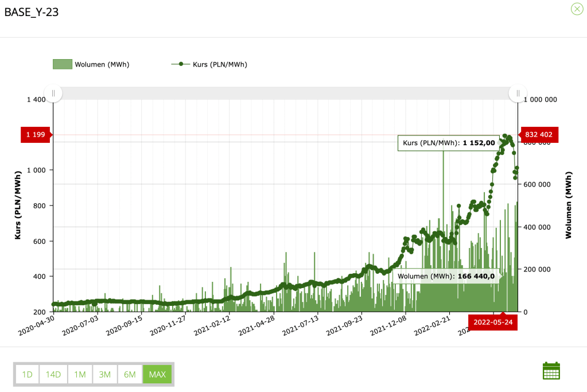The width and height of the screenshot is (587, 392).
Task: Click the red 832 402 volume label
Action: (x=538, y=135)
